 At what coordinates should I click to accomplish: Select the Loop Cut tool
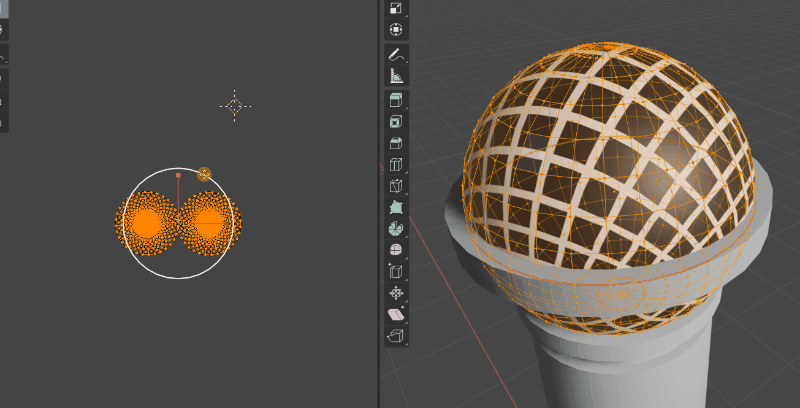[396, 164]
